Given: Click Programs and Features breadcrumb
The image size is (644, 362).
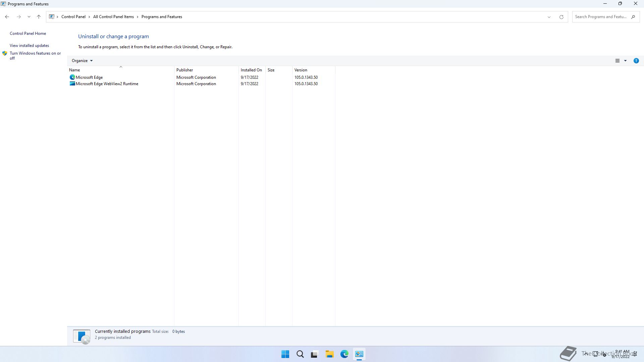Looking at the screenshot, I should click(x=162, y=17).
